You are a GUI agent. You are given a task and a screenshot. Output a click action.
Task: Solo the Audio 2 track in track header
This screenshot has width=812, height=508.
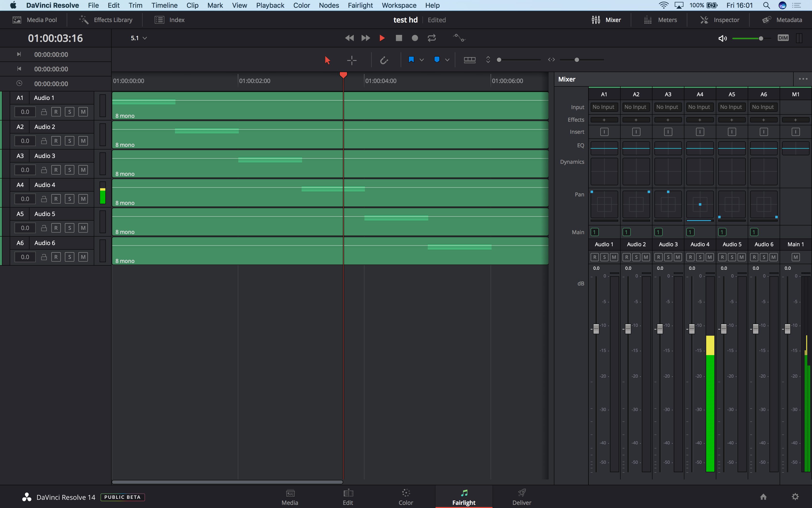(69, 141)
